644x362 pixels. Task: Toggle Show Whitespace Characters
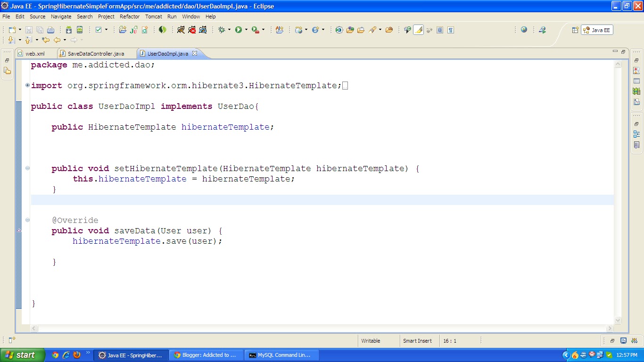point(450,30)
